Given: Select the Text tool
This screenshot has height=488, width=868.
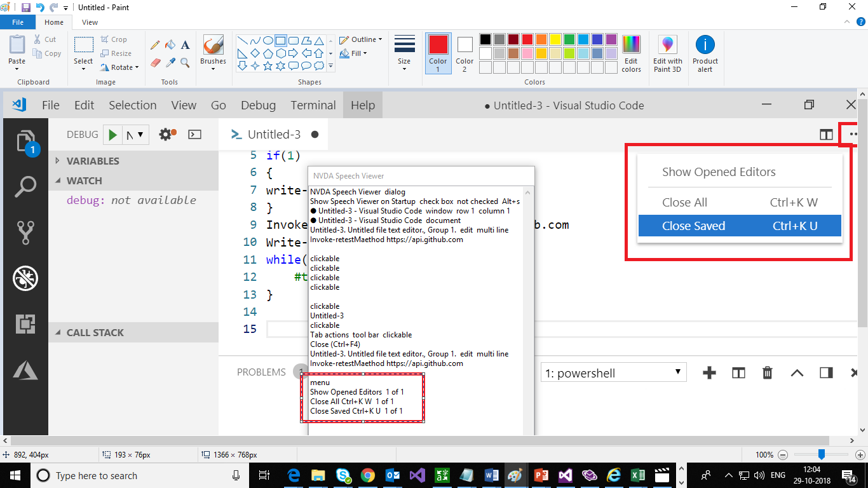Looking at the screenshot, I should (186, 46).
